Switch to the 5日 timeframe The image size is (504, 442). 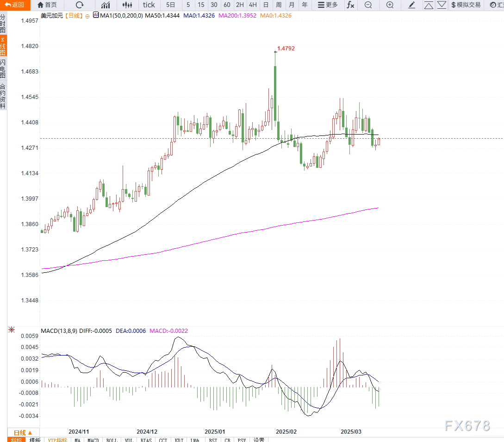pos(170,5)
